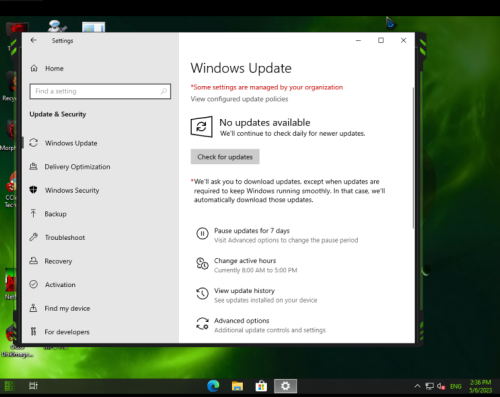Screen dimensions: 500x397
Task: Click the search magnifier icon
Action: click(x=164, y=91)
